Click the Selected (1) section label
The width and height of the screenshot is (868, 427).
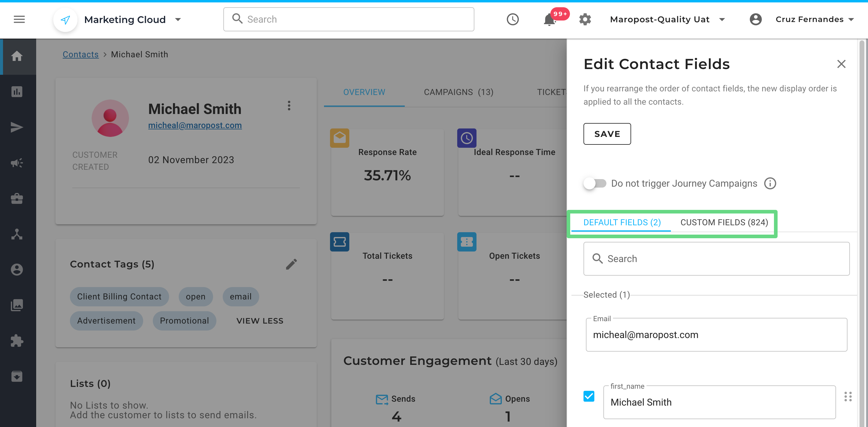coord(606,295)
